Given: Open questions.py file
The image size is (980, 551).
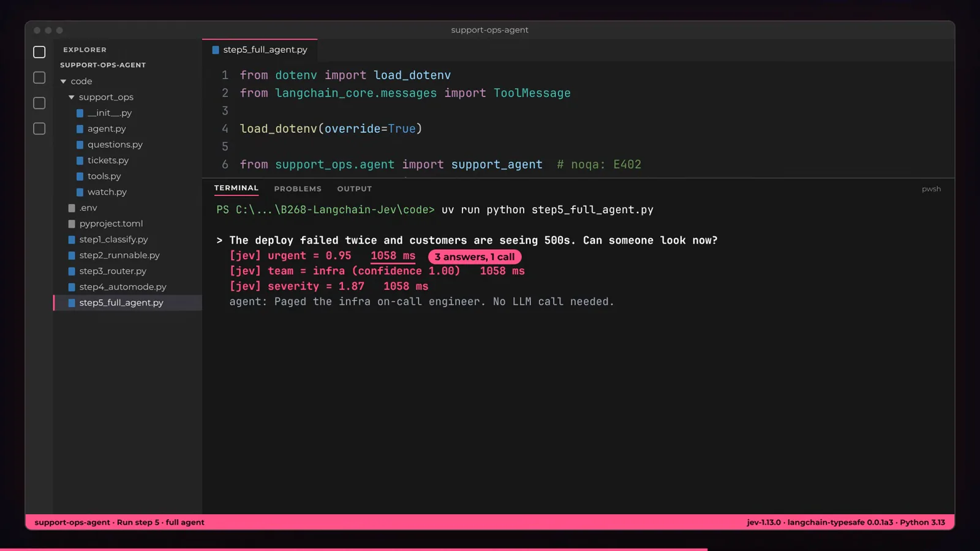Looking at the screenshot, I should [x=115, y=144].
